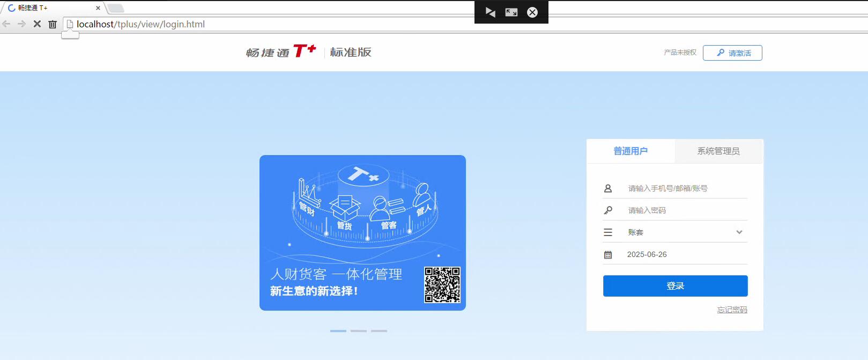Click the list icon beside 账套
The image size is (868, 360).
[x=608, y=232]
